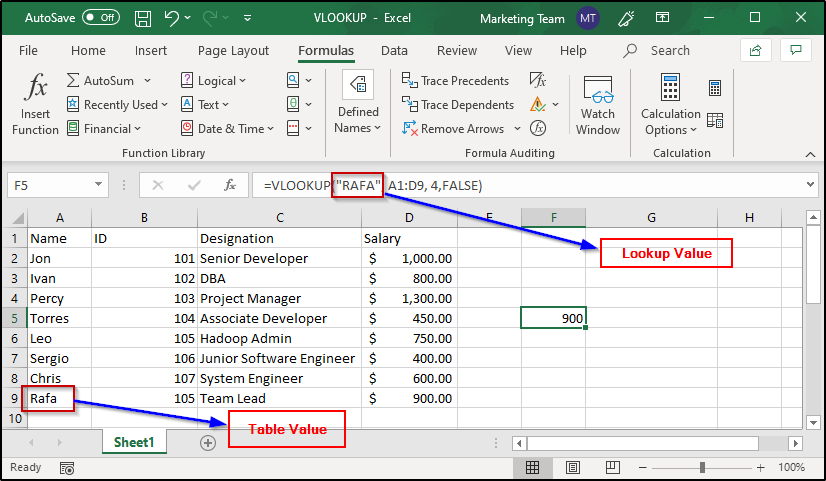Switch to Page Layout view
The width and height of the screenshot is (826, 481).
pyautogui.click(x=573, y=467)
